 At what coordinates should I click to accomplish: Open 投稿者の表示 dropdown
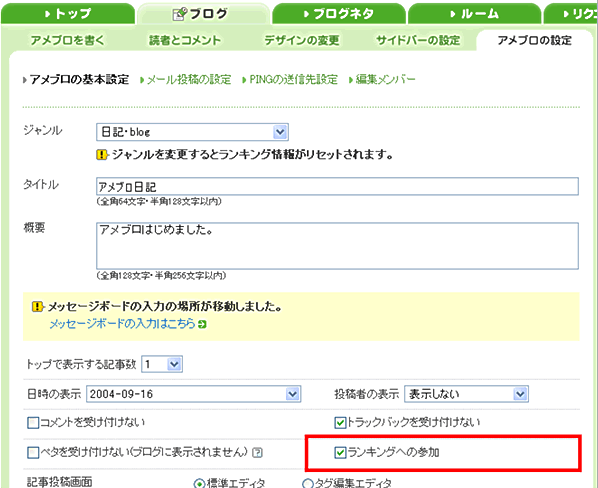coord(466,394)
